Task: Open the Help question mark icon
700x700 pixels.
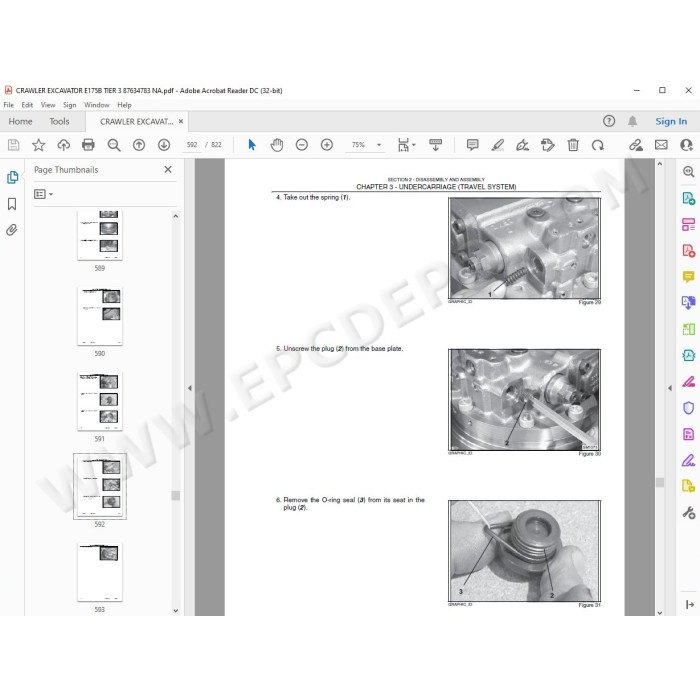Action: 609,121
